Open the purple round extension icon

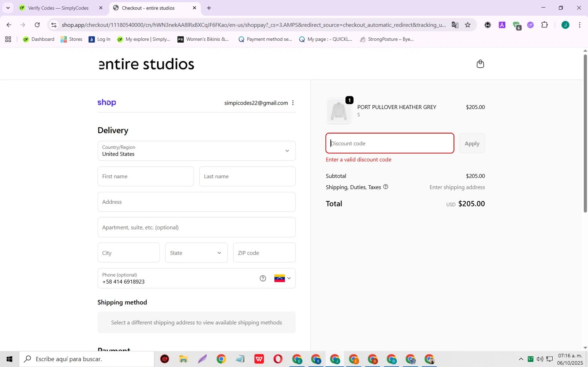click(x=530, y=25)
